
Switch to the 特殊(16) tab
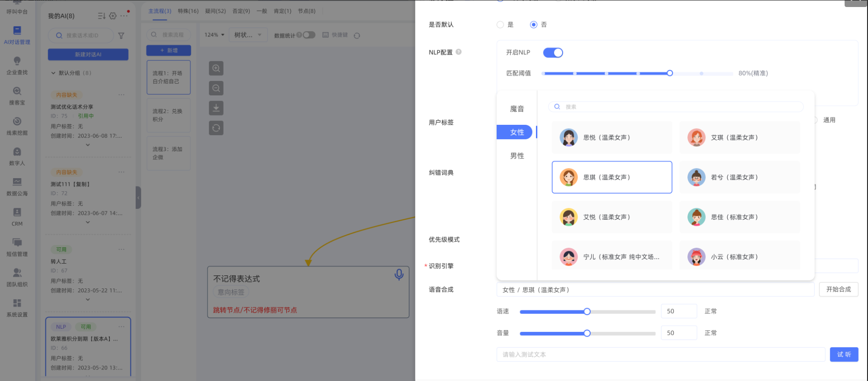[188, 11]
